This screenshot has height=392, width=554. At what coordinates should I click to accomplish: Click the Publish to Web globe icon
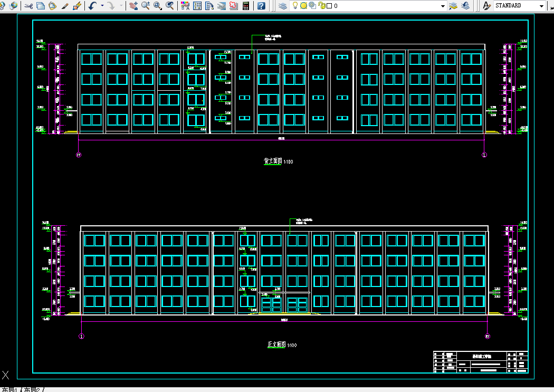pos(13,5)
